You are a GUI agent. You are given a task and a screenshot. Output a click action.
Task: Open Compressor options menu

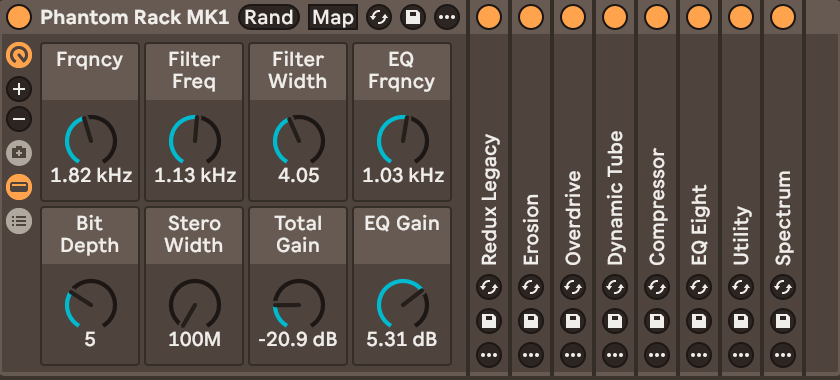click(x=657, y=355)
